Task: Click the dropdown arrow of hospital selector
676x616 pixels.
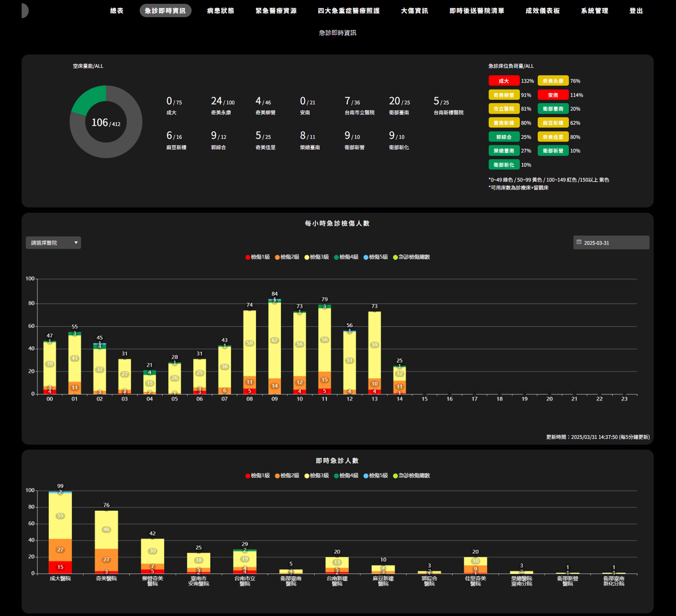Action: coord(76,243)
